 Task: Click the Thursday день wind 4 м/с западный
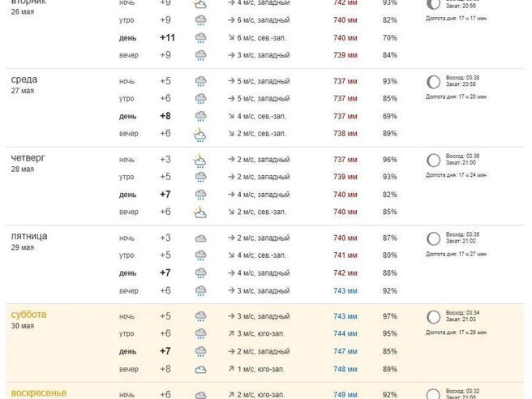pos(259,195)
